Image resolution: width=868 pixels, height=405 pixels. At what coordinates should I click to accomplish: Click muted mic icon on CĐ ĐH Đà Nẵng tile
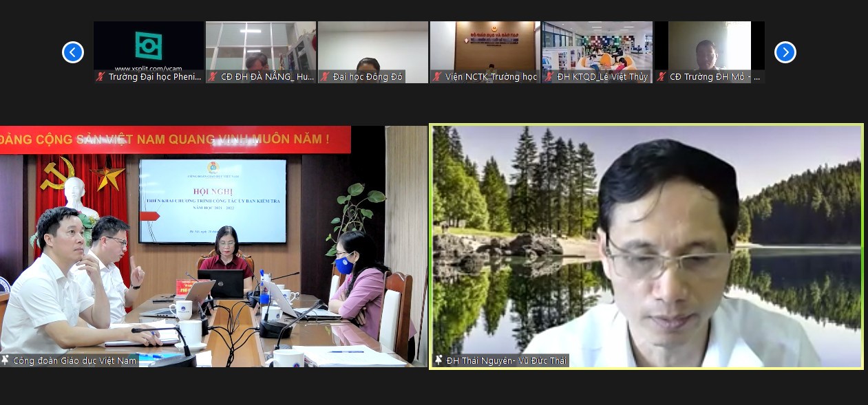[x=213, y=77]
